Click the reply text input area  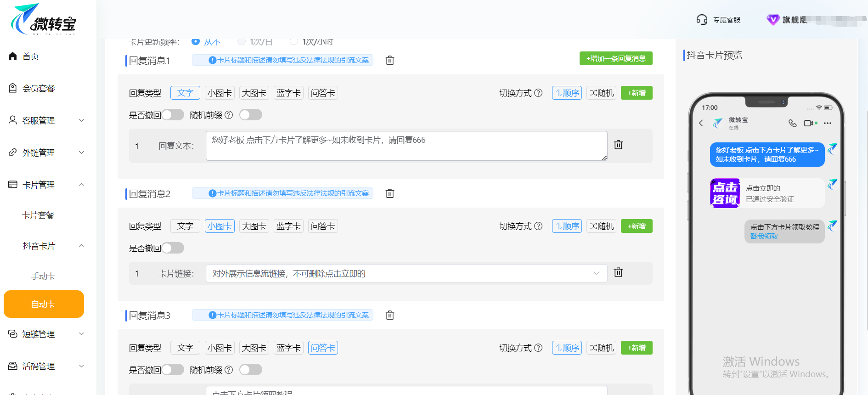pyautogui.click(x=406, y=146)
